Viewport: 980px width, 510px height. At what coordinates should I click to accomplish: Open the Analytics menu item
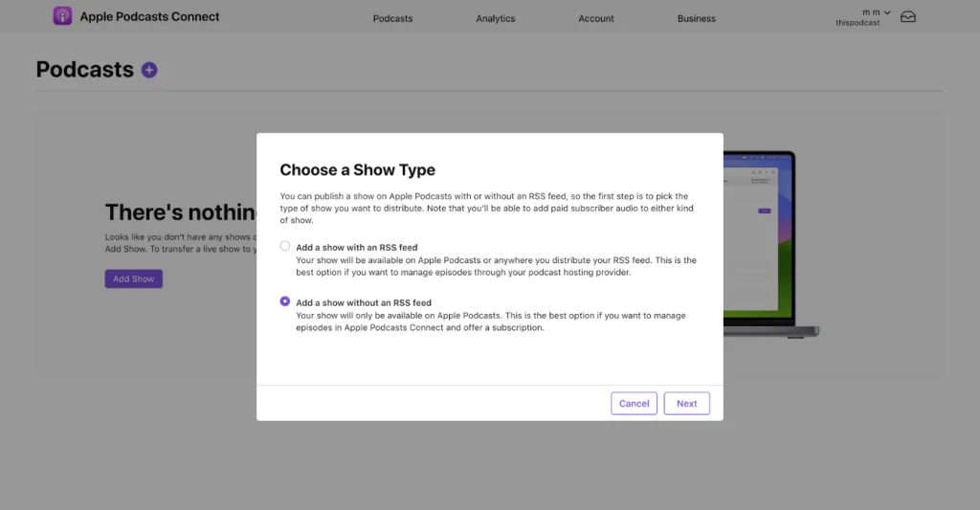pos(496,19)
